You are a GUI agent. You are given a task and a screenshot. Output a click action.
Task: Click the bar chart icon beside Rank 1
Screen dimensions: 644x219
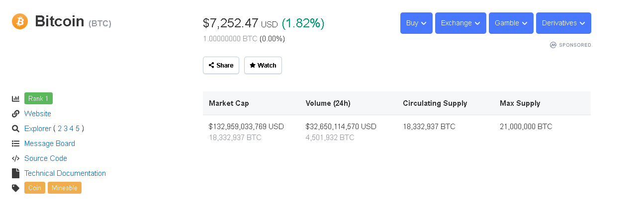[x=15, y=99]
